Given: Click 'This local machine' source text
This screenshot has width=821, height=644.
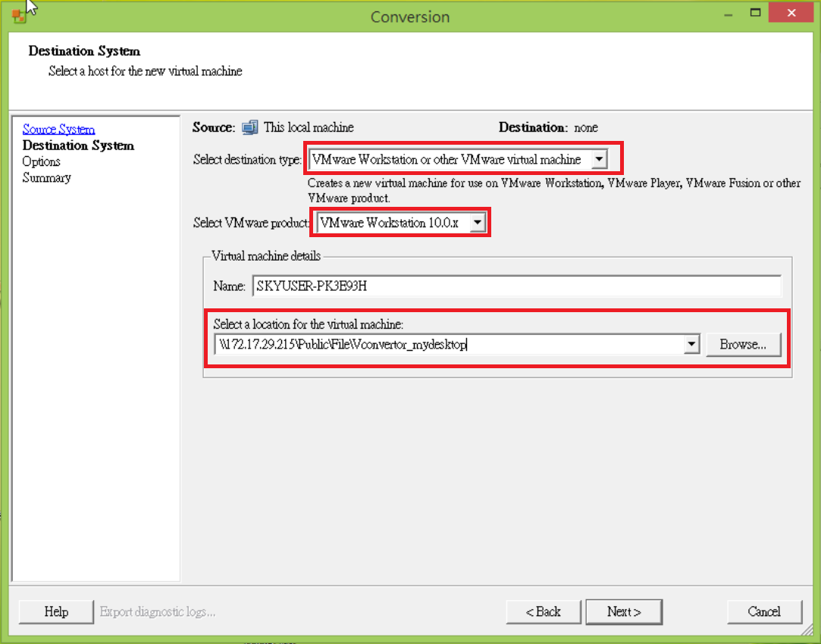Looking at the screenshot, I should [309, 127].
